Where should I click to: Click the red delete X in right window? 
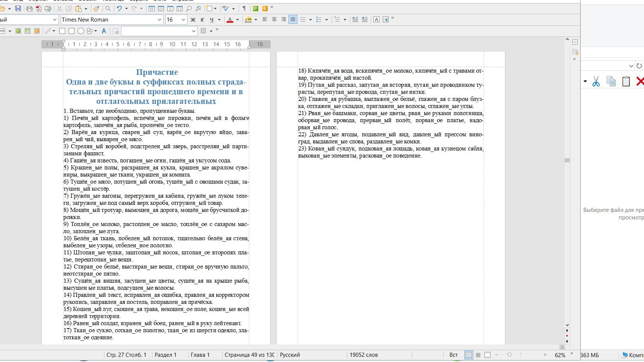640,81
